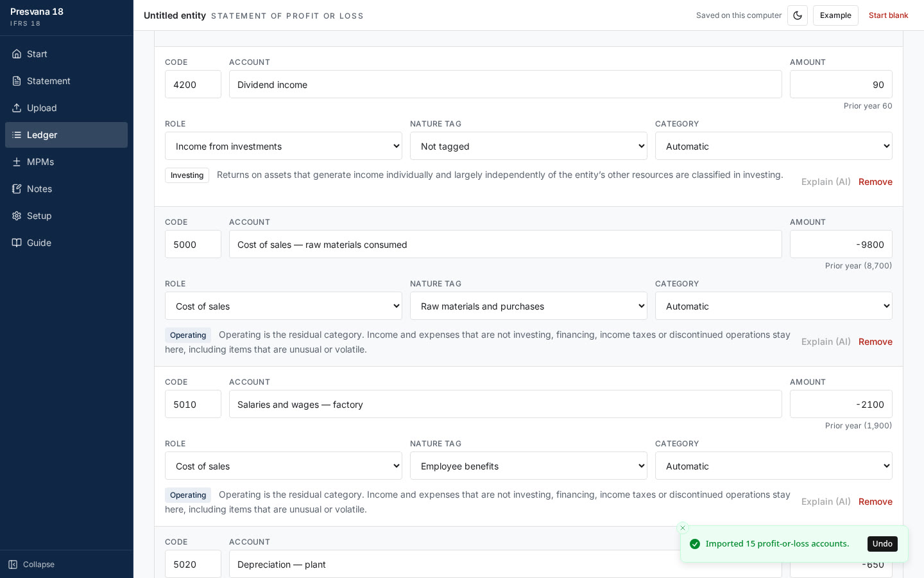Undo the import of 15 accounts

[x=882, y=544]
